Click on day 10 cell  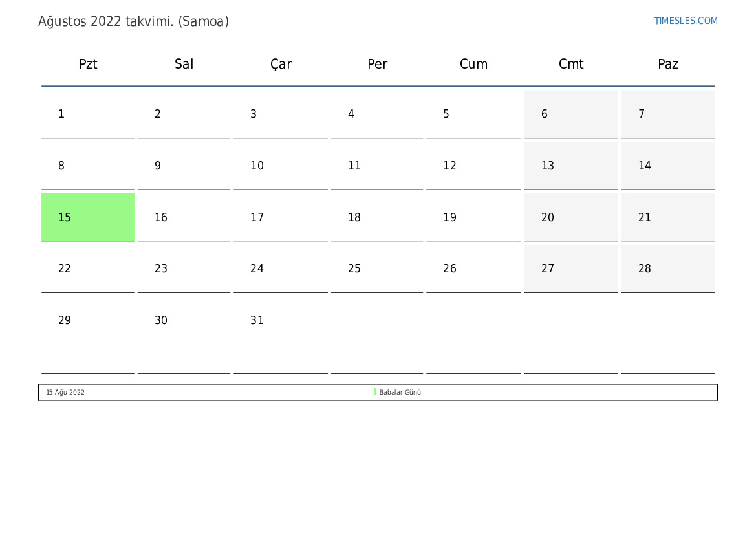point(281,166)
